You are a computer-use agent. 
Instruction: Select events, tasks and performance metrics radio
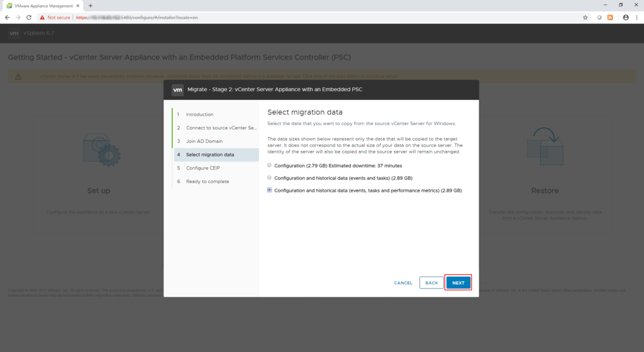[269, 190]
